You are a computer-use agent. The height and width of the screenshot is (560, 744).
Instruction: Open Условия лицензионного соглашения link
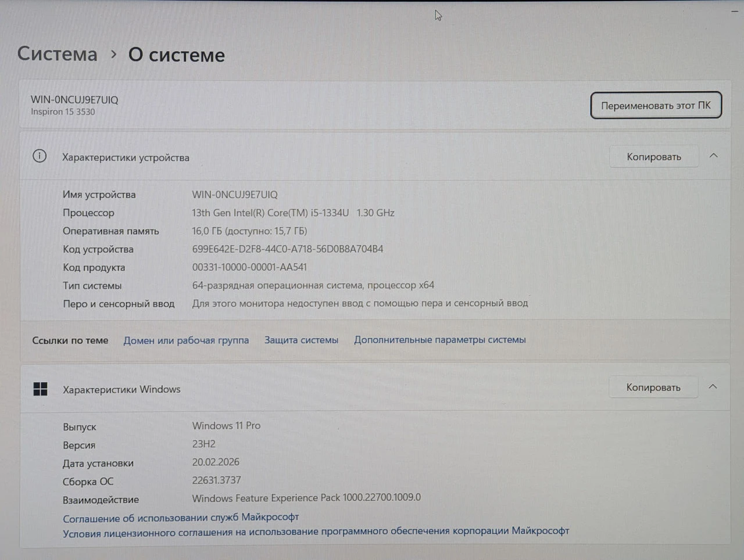[316, 532]
